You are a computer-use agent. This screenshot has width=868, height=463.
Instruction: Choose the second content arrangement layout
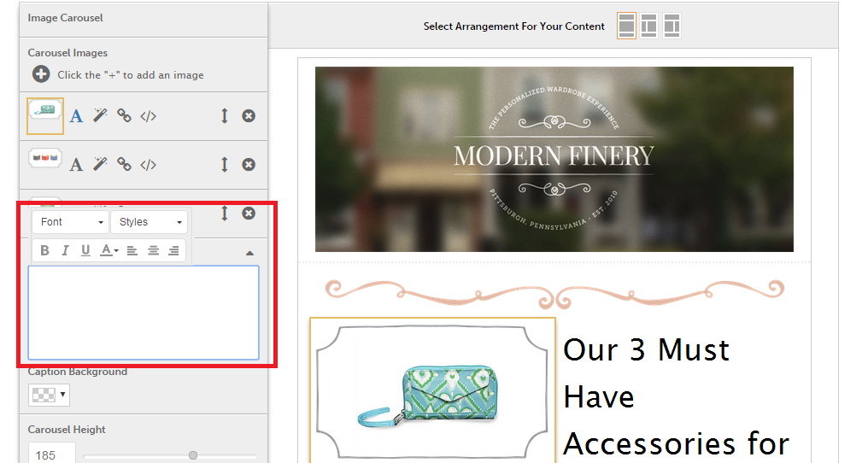click(648, 26)
